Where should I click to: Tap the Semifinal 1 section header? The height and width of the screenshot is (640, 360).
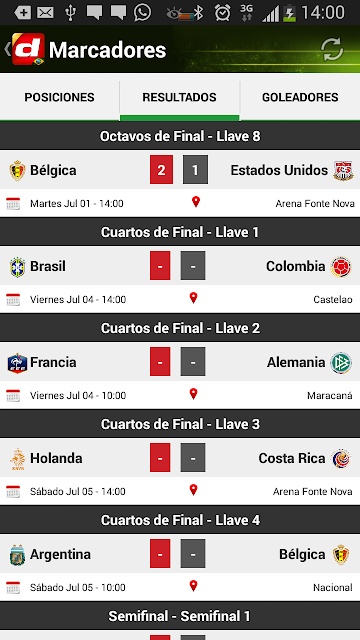(180, 616)
